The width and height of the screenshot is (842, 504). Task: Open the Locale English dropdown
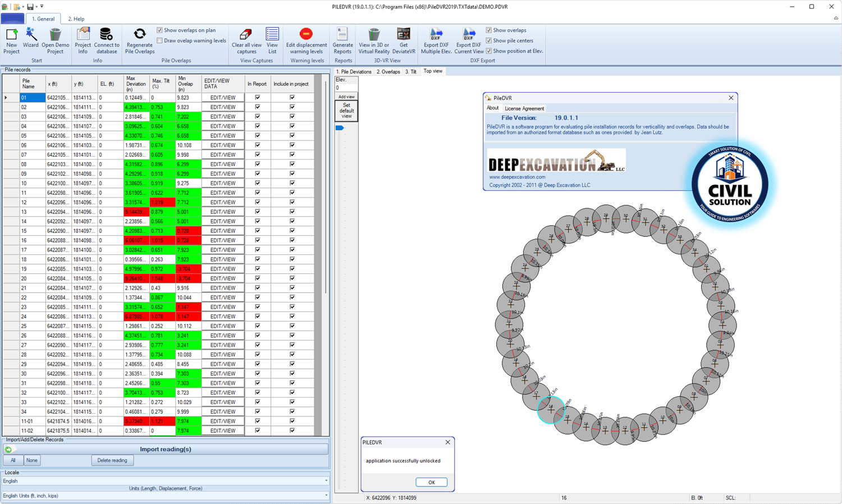(166, 481)
